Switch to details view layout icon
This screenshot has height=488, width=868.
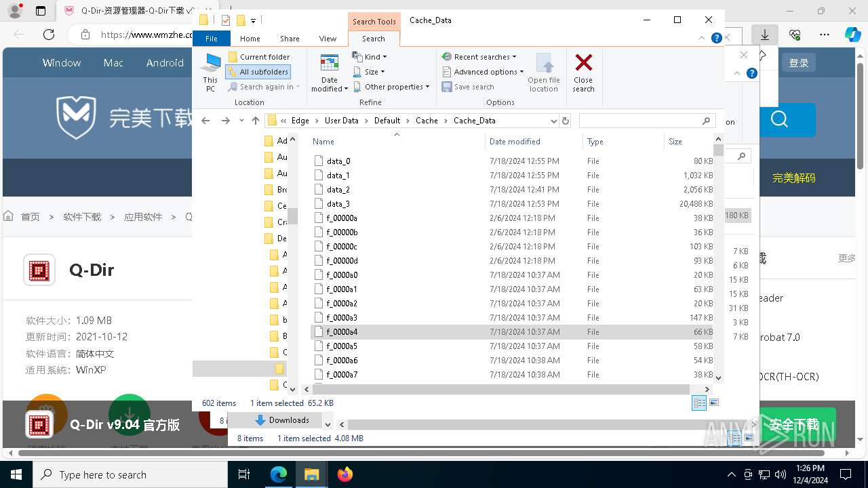pyautogui.click(x=699, y=403)
